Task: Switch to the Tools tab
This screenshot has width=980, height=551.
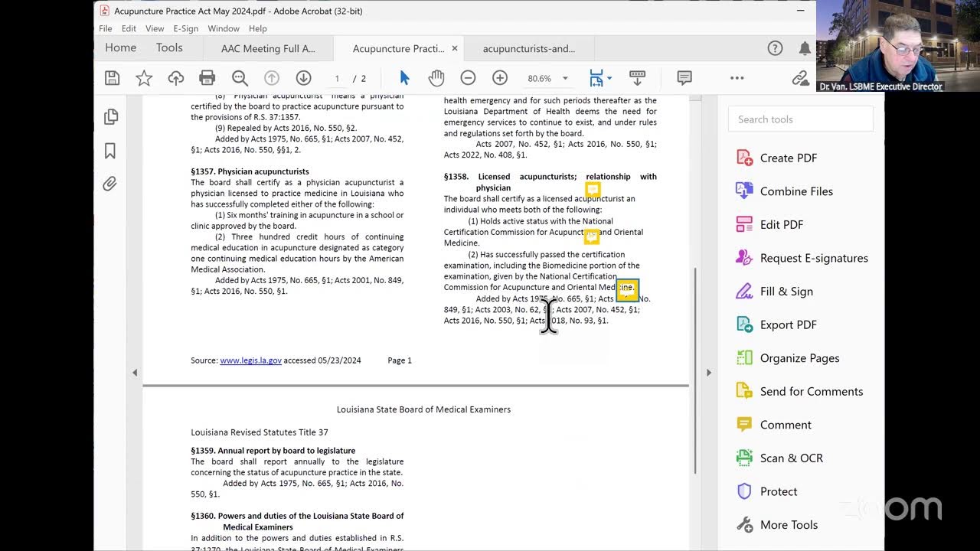Action: 169,47
